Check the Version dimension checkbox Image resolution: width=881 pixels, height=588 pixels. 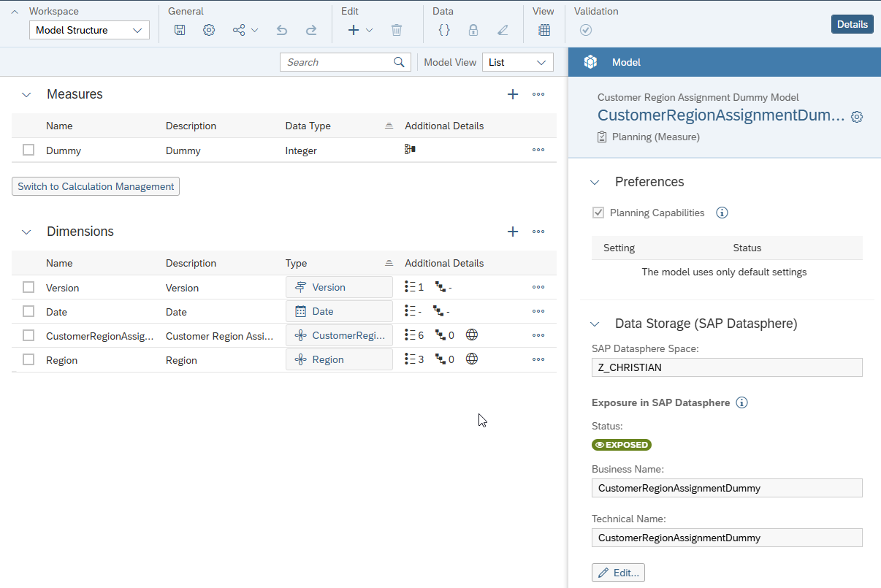28,287
